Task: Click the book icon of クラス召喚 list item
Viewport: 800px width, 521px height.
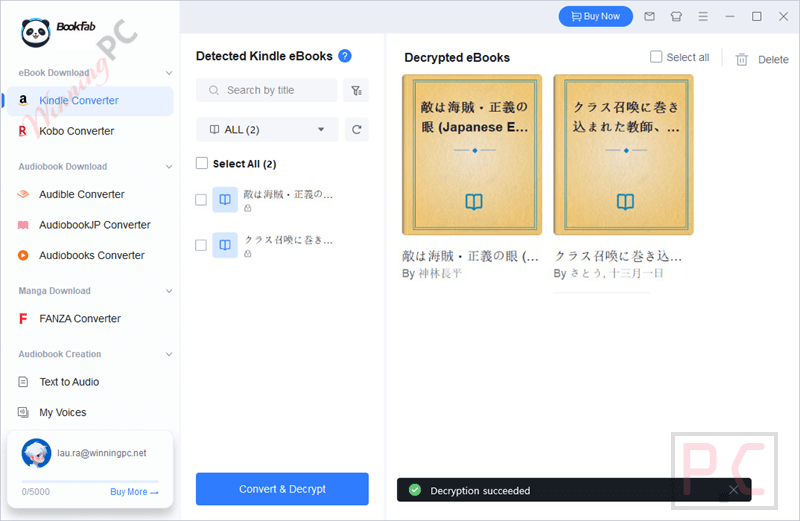Action: pyautogui.click(x=225, y=245)
